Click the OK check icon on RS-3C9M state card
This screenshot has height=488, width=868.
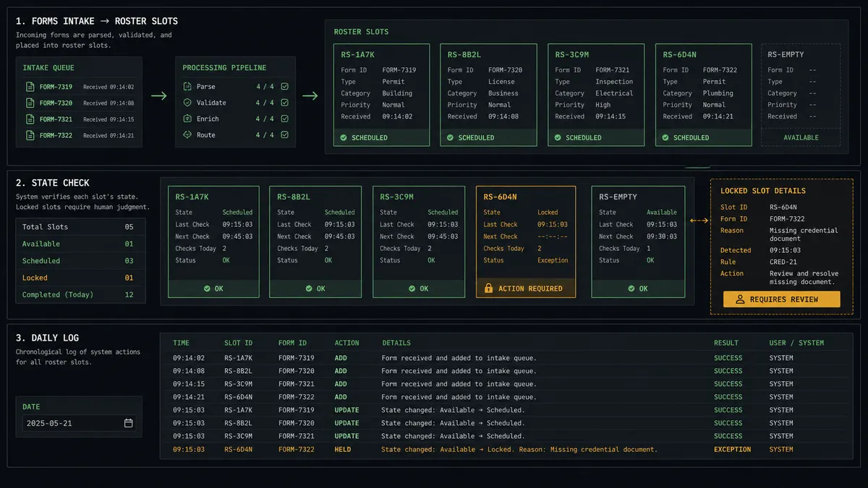click(x=413, y=288)
